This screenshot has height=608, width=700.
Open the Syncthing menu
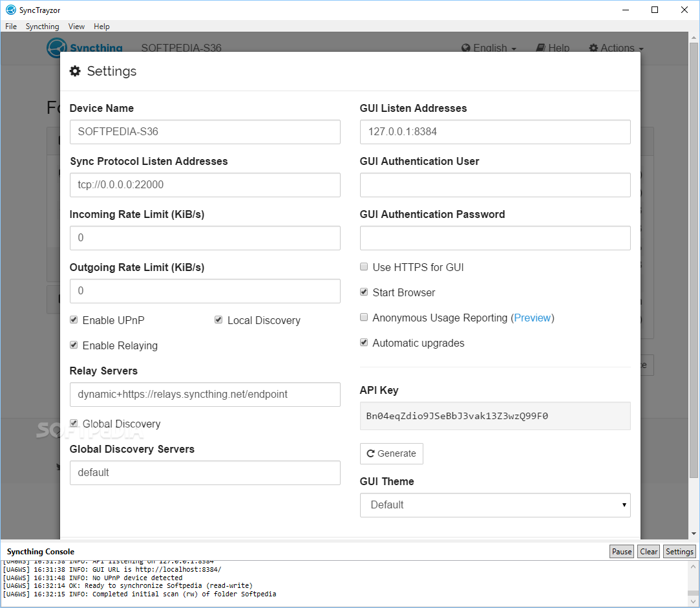pos(43,27)
